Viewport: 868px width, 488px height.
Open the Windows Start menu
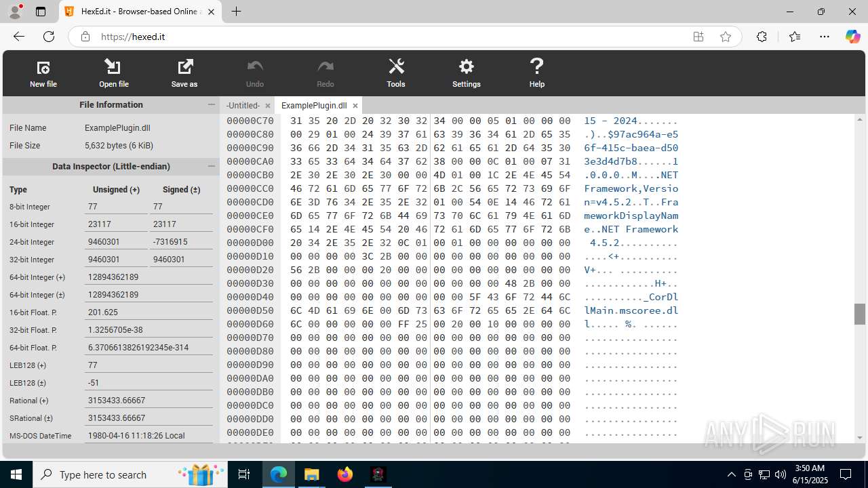[16, 474]
